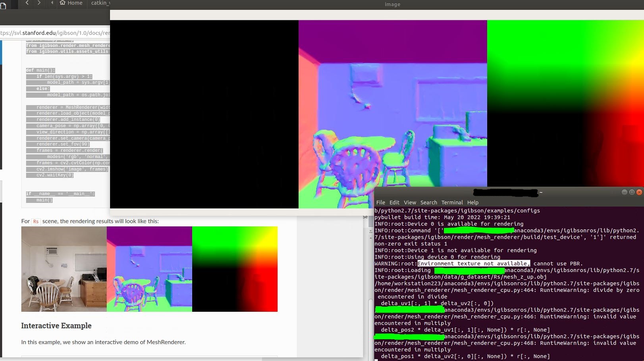
Task: Click the Rs scene RGB rendering thumbnail
Action: tap(64, 269)
